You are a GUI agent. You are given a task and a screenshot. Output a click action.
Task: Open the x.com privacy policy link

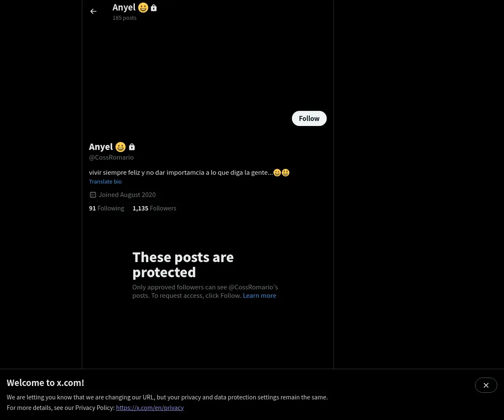[150, 408]
